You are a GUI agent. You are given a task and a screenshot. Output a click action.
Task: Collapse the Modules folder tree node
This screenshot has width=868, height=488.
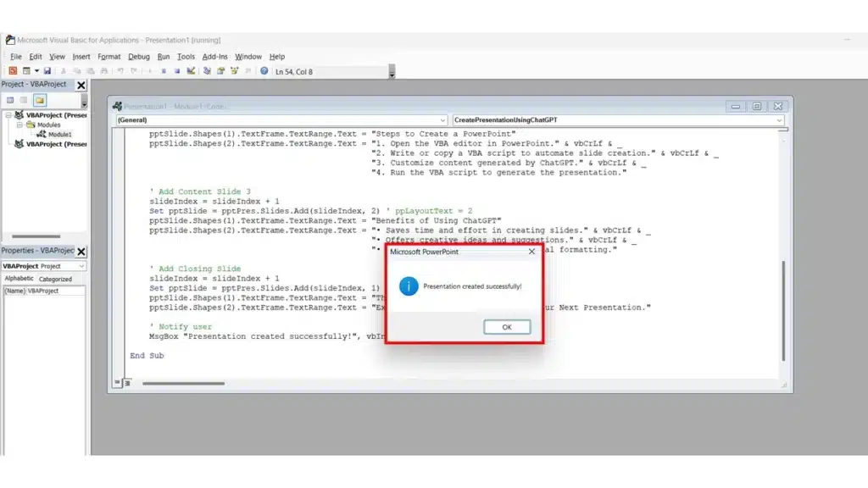pyautogui.click(x=19, y=125)
